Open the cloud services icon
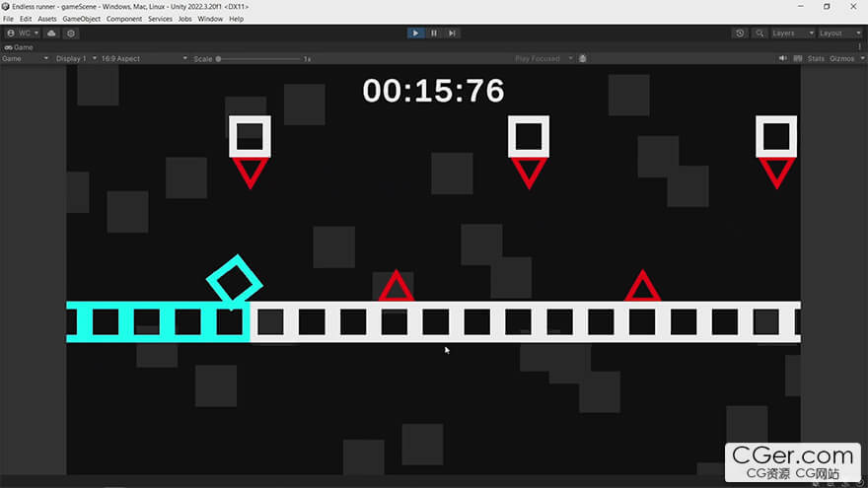Viewport: 868px width, 488px height. (51, 34)
